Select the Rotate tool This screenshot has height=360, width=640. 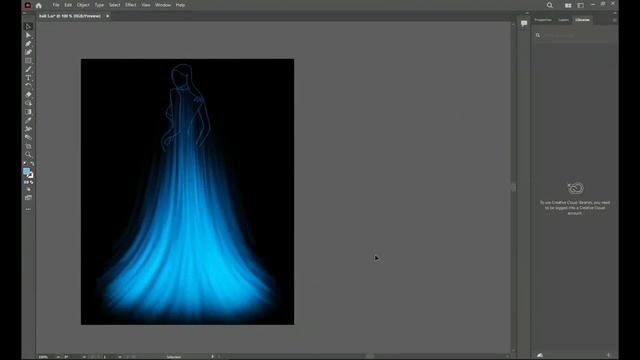[x=28, y=86]
